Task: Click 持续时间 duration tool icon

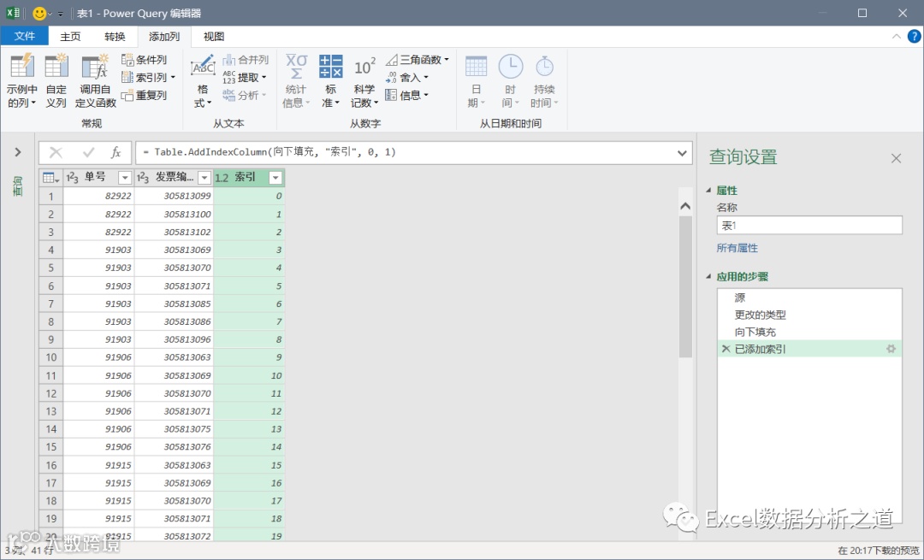Action: click(544, 80)
